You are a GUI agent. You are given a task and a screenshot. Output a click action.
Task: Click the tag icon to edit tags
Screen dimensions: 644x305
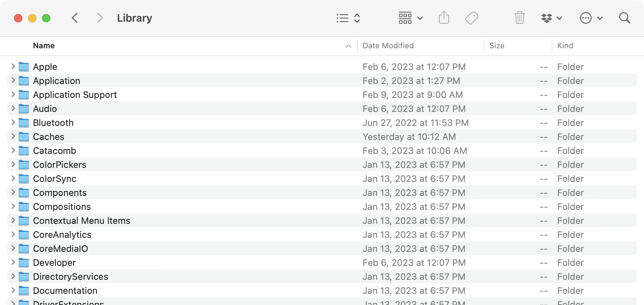tap(471, 18)
